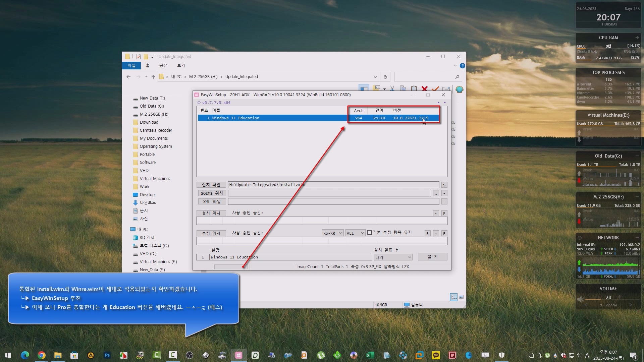Switch Explorer to large icons view layout

pyautogui.click(x=461, y=297)
